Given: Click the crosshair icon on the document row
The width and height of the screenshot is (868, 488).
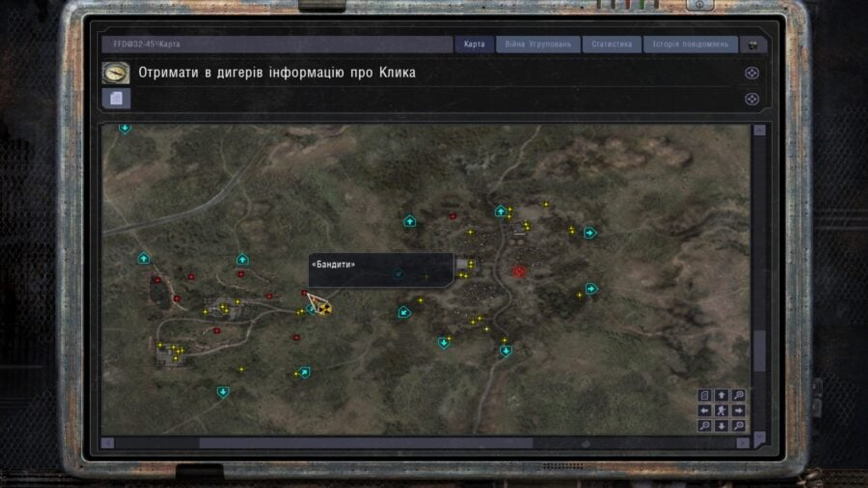Looking at the screenshot, I should point(752,99).
